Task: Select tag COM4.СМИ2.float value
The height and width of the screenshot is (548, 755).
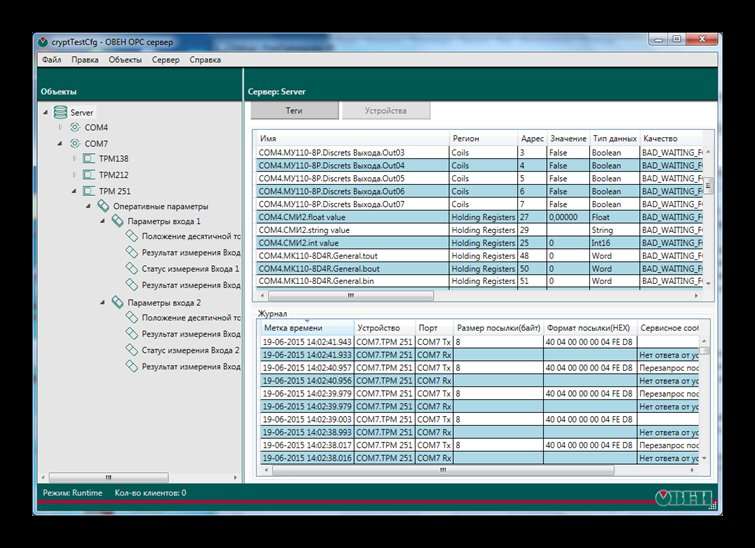Action: [480, 217]
